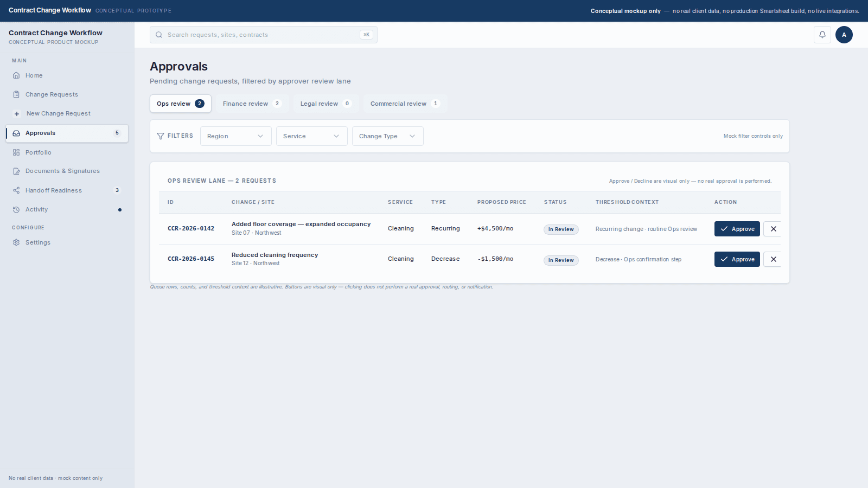The width and height of the screenshot is (868, 488).
Task: Click proposed price -$1,500/mo
Action: click(x=495, y=259)
